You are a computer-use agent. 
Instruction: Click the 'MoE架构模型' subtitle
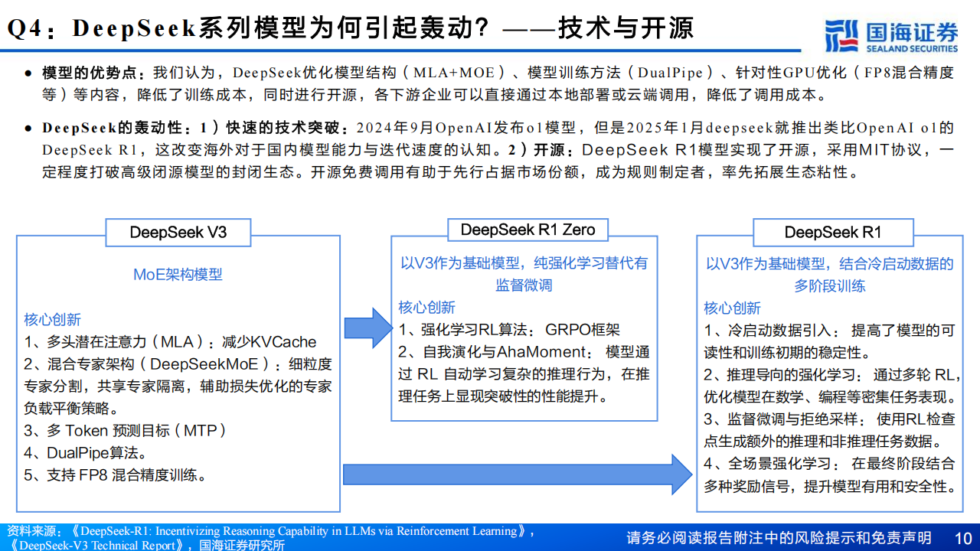pos(178,274)
